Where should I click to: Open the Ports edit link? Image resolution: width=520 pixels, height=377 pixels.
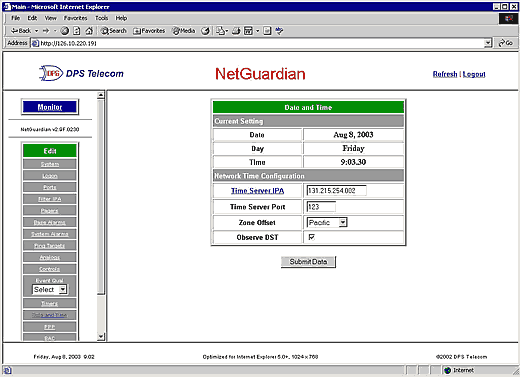50,187
